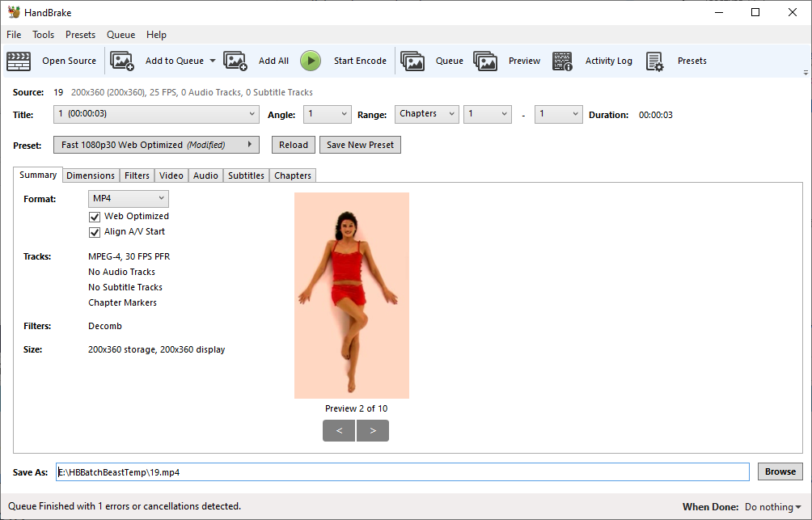Click the Preview toolbar icon
This screenshot has width=812, height=520.
click(x=485, y=61)
